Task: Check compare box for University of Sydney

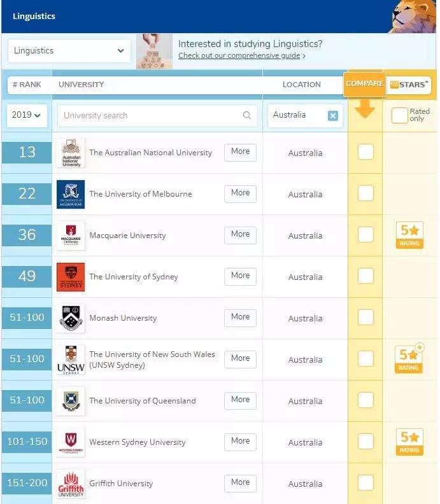Action: tap(365, 276)
